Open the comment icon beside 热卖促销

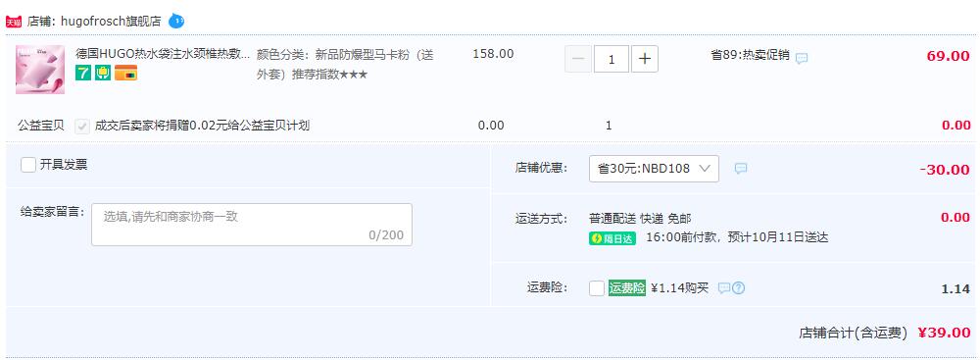pyautogui.click(x=802, y=58)
